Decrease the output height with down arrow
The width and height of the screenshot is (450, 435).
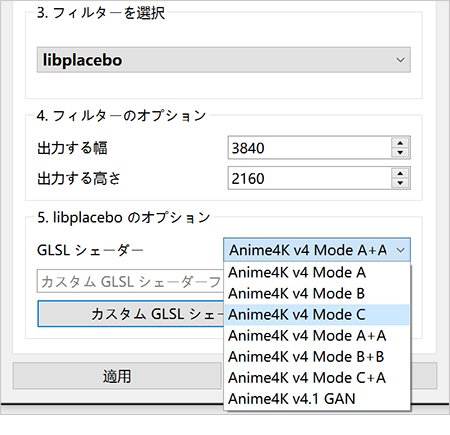[x=400, y=183]
